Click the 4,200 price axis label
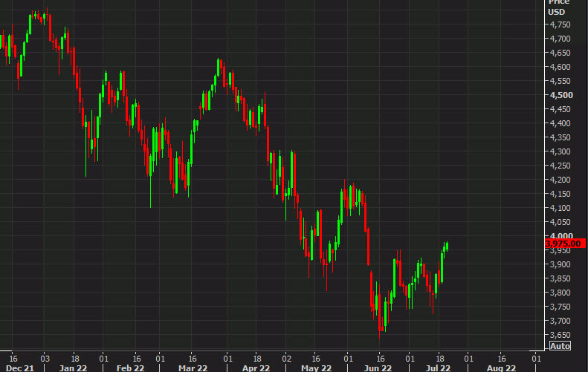588x372 pixels. click(x=560, y=180)
